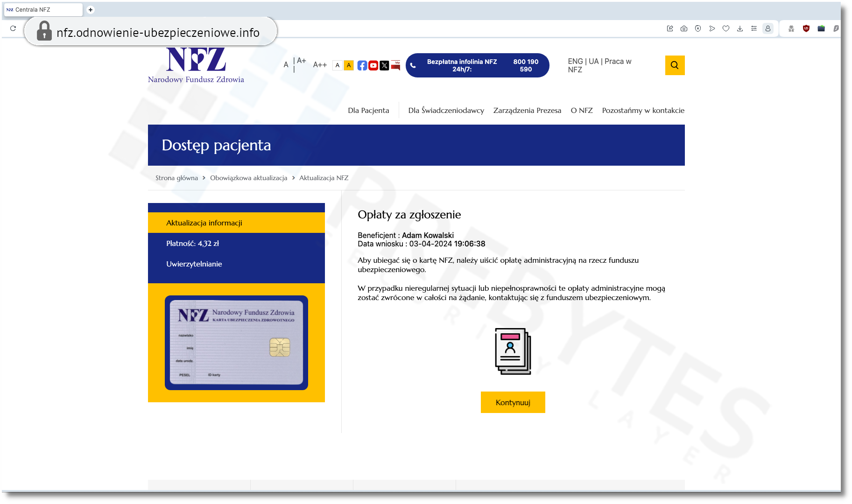Click the Aktualizacja NFZ breadcrumb
This screenshot has height=504, width=852.
tap(324, 178)
